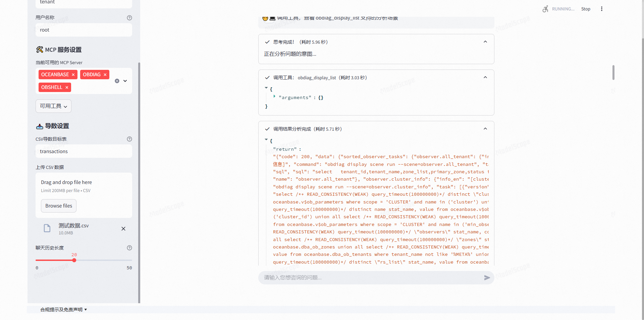
Task: Click the help icon beside 用户名称
Action: [x=129, y=18]
